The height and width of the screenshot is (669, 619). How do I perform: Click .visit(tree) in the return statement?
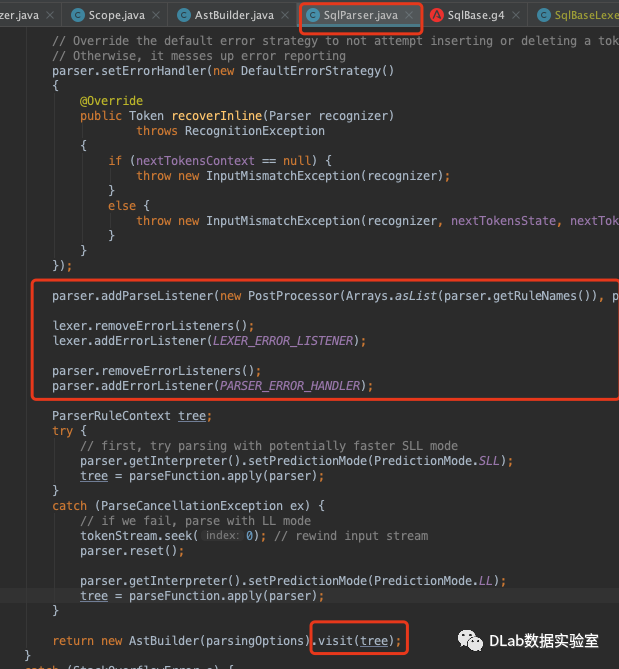pos(355,641)
